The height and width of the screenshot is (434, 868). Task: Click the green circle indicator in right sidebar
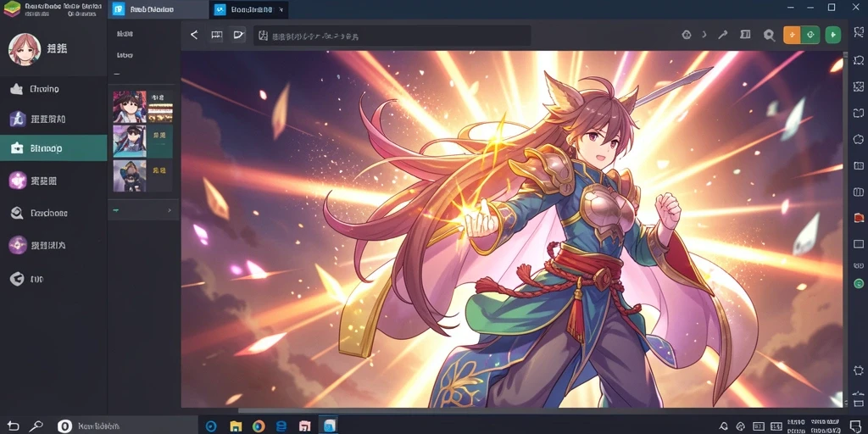coord(859,283)
